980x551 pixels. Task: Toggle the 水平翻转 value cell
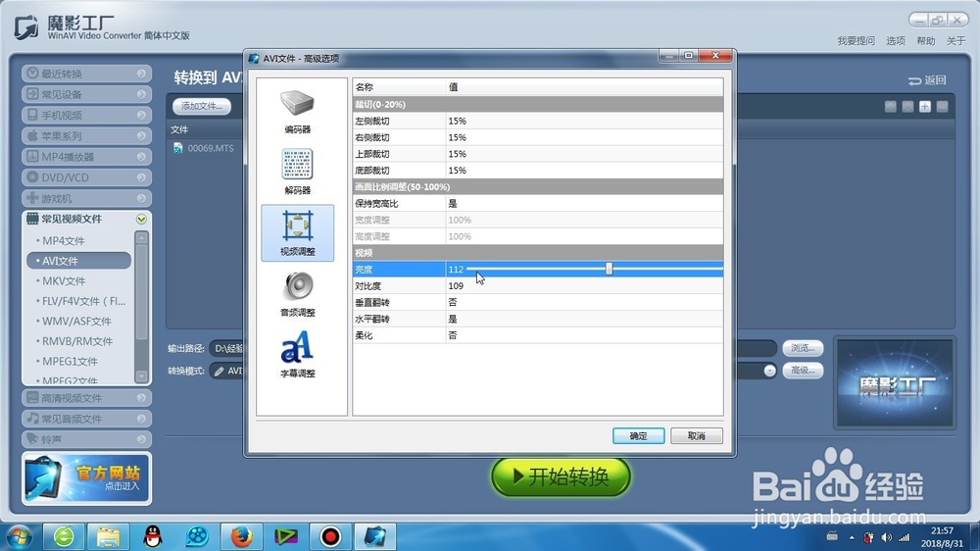(x=584, y=319)
